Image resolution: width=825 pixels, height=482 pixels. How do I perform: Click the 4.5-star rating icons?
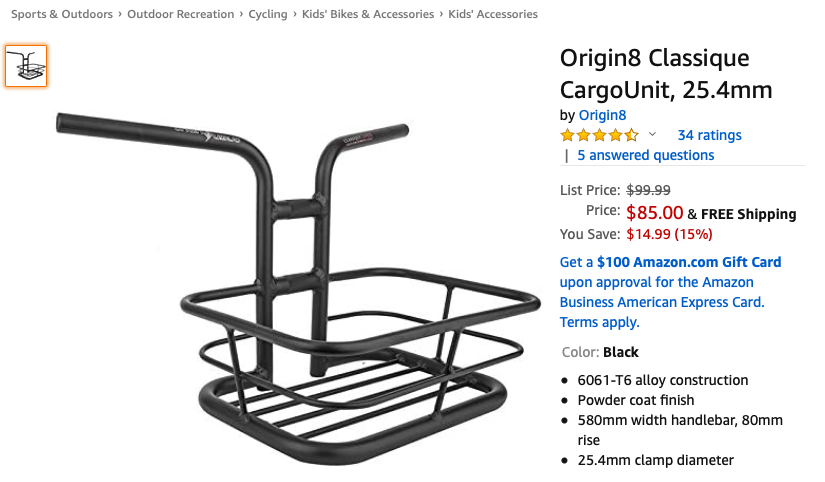pyautogui.click(x=599, y=135)
